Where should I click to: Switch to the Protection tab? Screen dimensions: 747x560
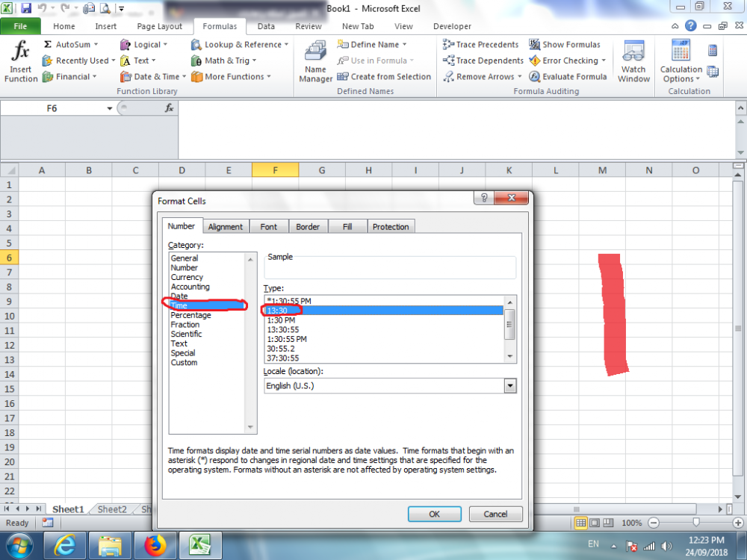(x=391, y=227)
